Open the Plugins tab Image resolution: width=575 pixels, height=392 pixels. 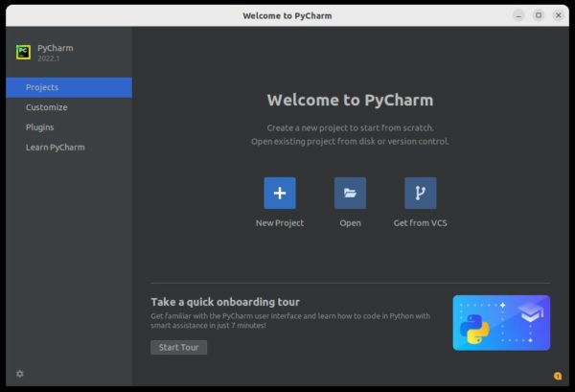point(69,127)
